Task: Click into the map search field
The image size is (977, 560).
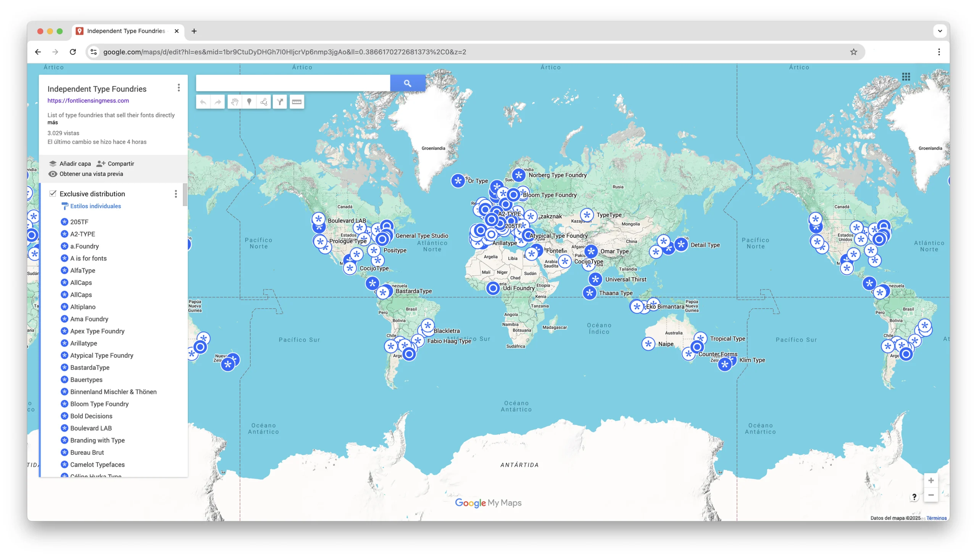Action: tap(292, 83)
